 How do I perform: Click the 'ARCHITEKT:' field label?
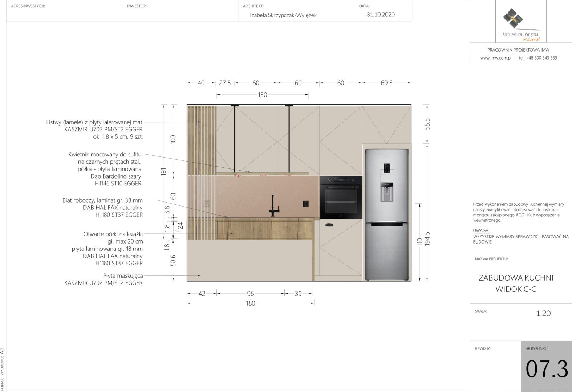tap(253, 6)
